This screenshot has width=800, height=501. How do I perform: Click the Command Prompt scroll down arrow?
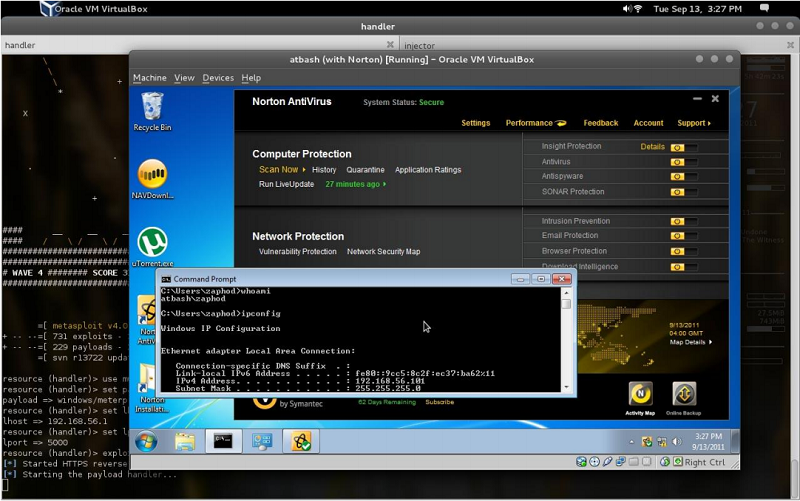click(x=566, y=387)
